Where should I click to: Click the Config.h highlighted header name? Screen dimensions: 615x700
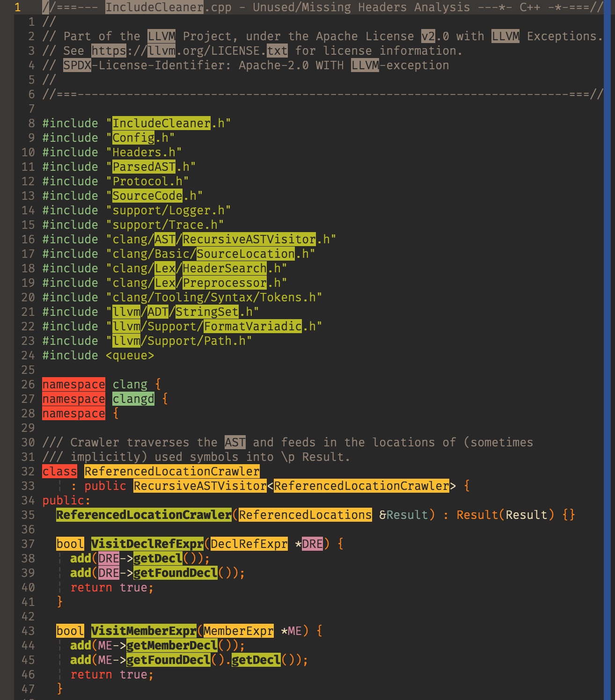pyautogui.click(x=132, y=138)
